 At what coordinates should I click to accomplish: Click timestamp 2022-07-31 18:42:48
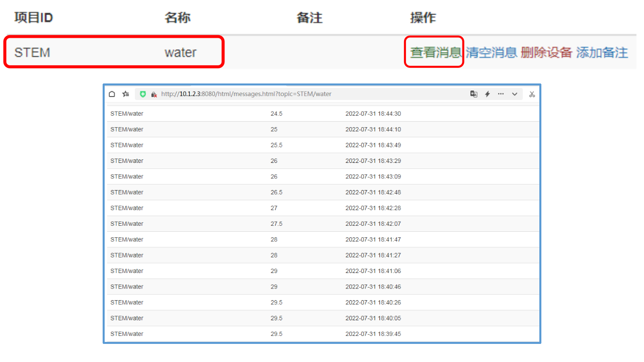(373, 193)
